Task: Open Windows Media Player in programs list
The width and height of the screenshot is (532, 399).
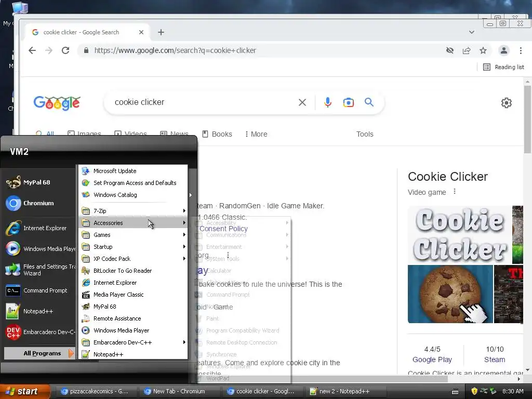Action: pyautogui.click(x=133, y=330)
